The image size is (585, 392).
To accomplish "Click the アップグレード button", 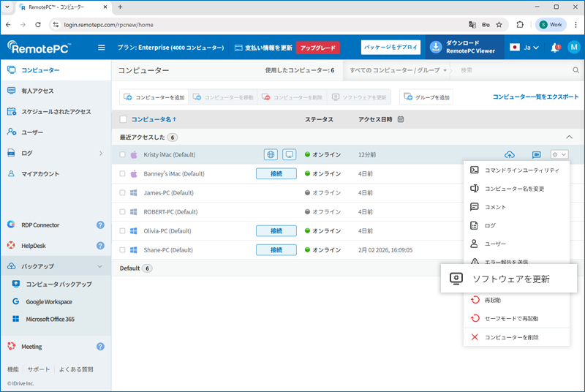I will point(317,48).
